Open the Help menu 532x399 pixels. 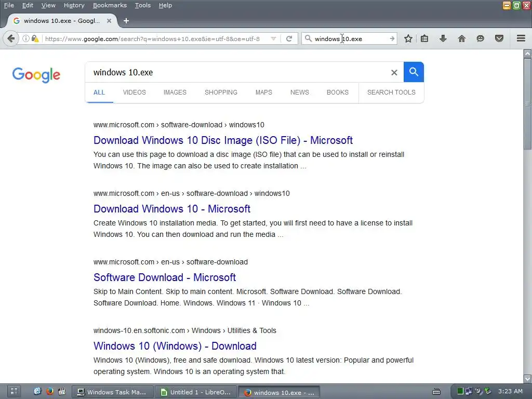tap(165, 5)
